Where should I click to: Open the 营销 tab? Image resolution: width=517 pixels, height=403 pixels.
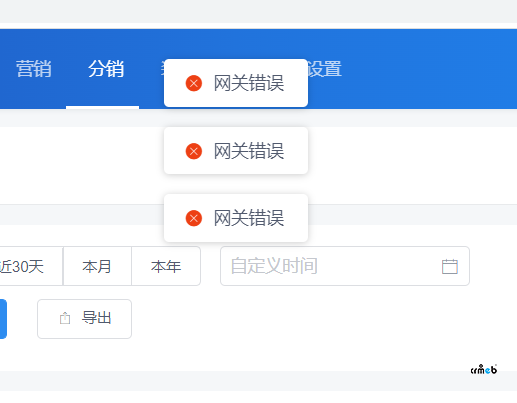click(34, 69)
